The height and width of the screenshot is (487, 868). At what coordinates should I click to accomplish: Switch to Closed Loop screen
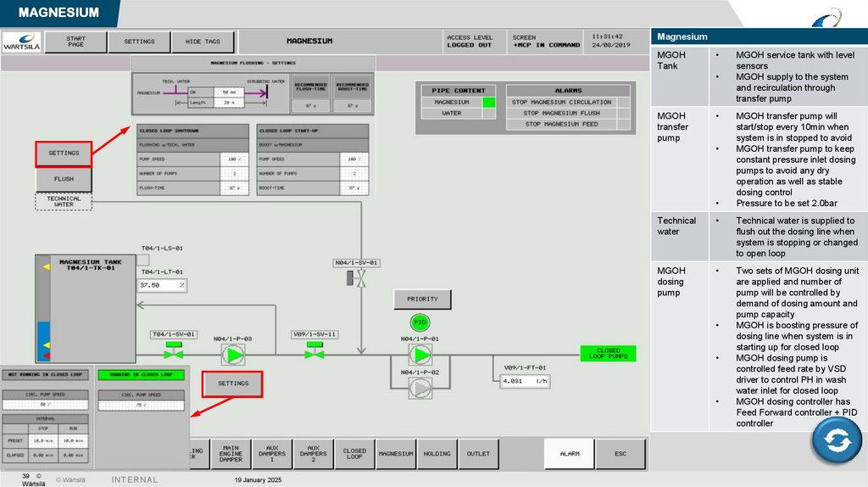click(x=354, y=454)
